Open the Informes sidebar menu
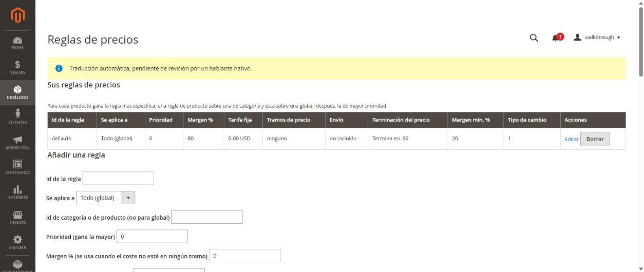 (x=17, y=192)
